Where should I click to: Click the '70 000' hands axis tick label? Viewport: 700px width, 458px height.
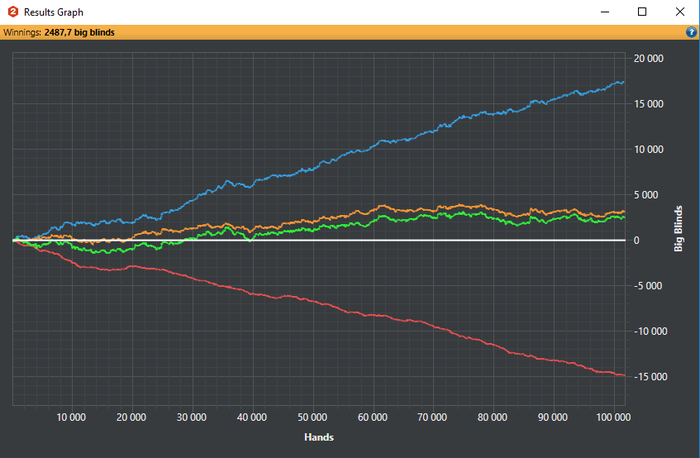pos(432,417)
